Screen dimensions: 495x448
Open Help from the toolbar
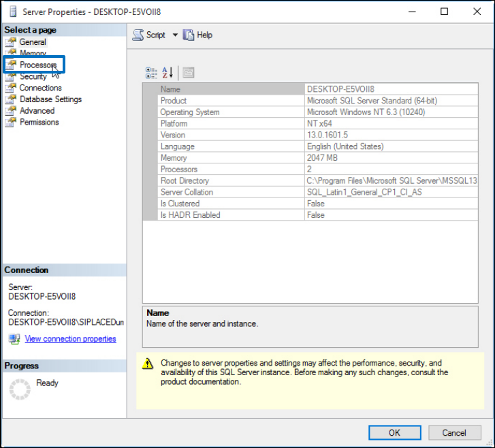coord(197,35)
